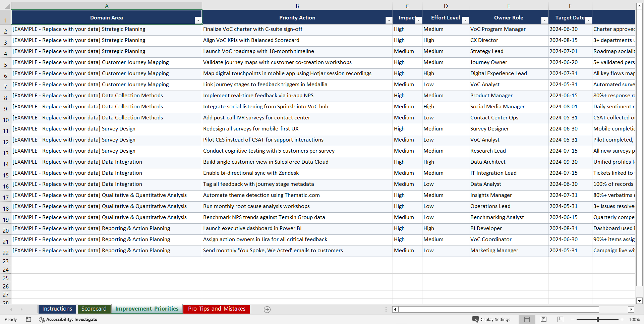Click the left sheet navigation arrow

pos(11,309)
